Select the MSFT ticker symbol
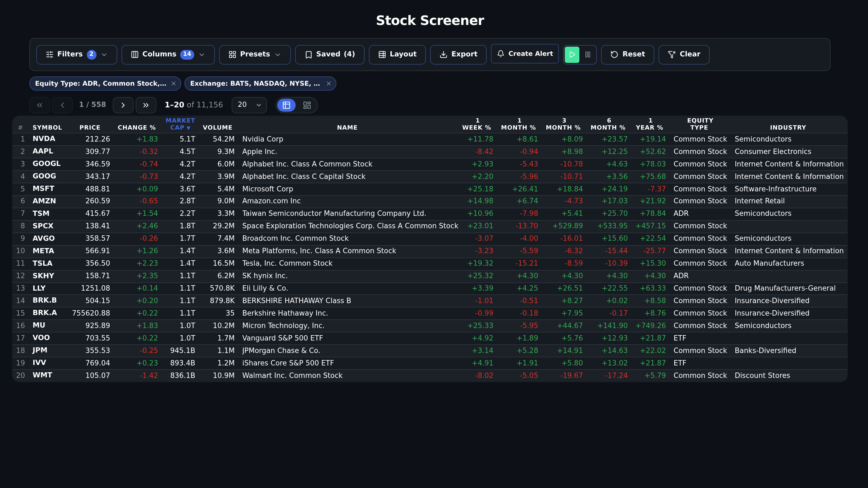 [x=43, y=189]
